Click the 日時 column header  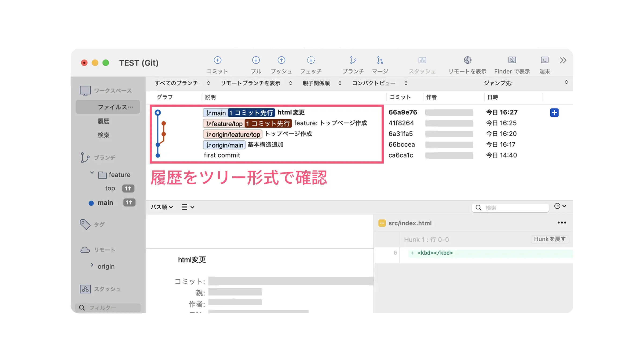pos(493,97)
